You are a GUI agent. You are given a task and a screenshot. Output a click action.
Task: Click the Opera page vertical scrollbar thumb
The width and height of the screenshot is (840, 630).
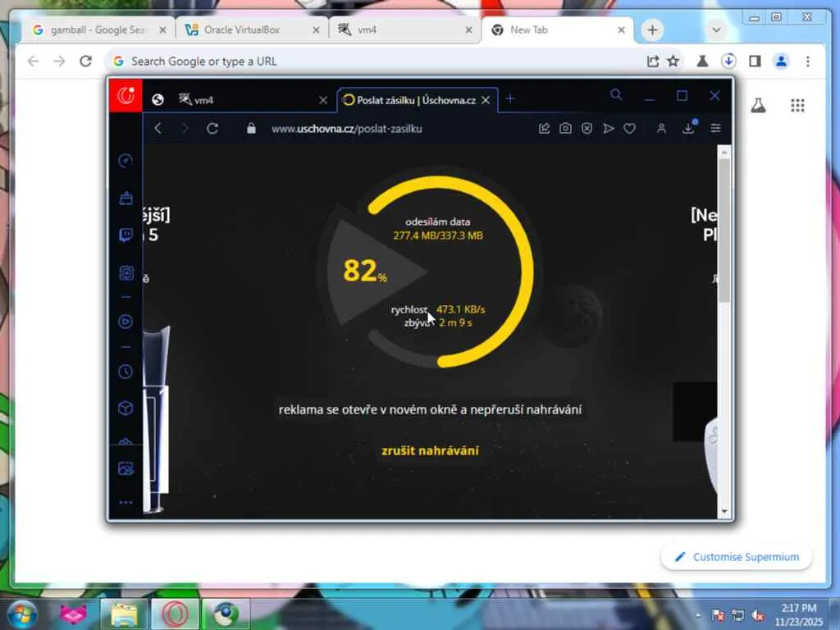(724, 231)
